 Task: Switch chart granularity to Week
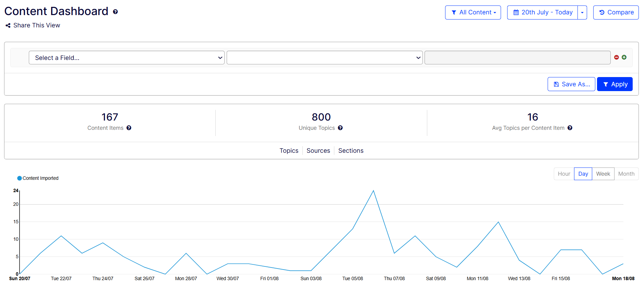(x=603, y=174)
